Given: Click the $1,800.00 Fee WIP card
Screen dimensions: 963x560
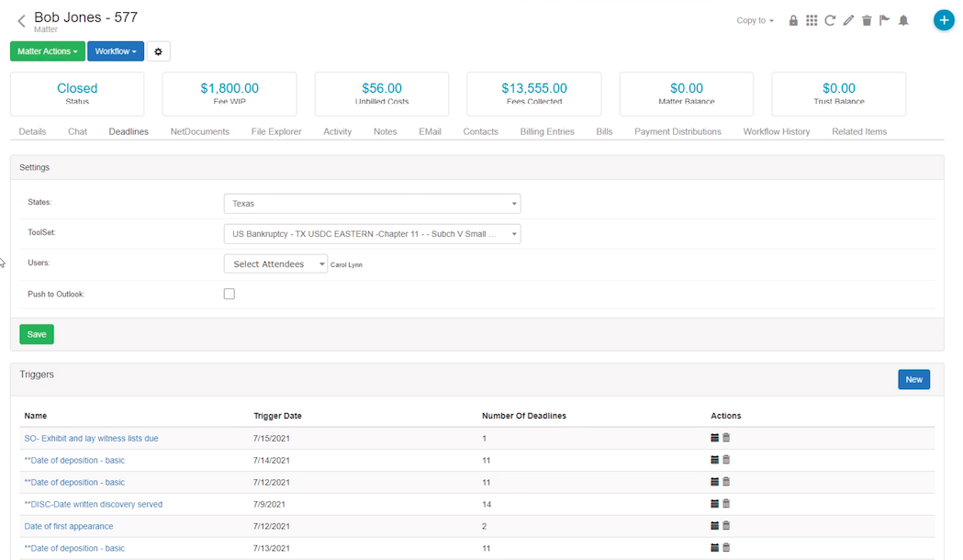Looking at the screenshot, I should [230, 94].
